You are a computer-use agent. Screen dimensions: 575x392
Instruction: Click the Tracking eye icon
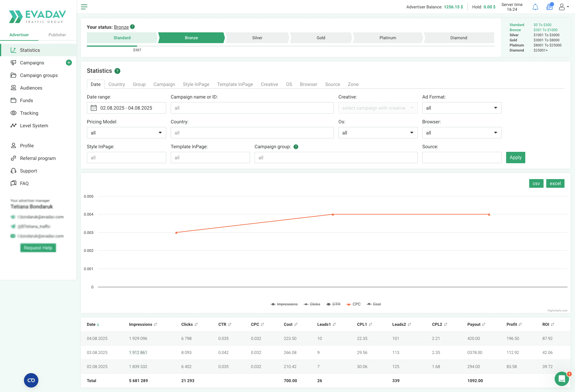click(13, 113)
